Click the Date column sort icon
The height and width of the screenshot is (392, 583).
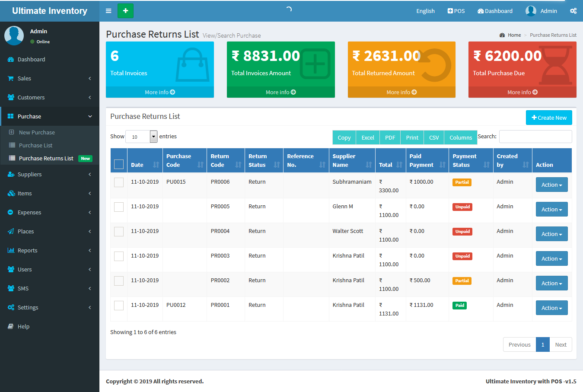click(156, 165)
